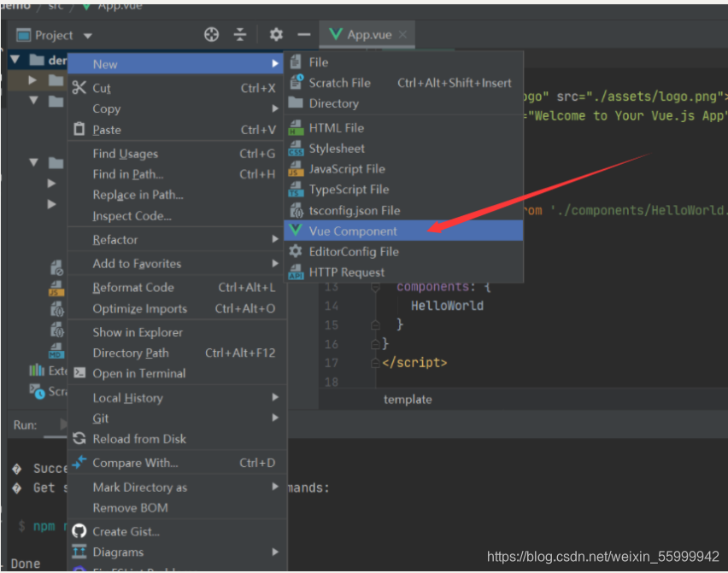Click the Project panel title label

coord(54,35)
